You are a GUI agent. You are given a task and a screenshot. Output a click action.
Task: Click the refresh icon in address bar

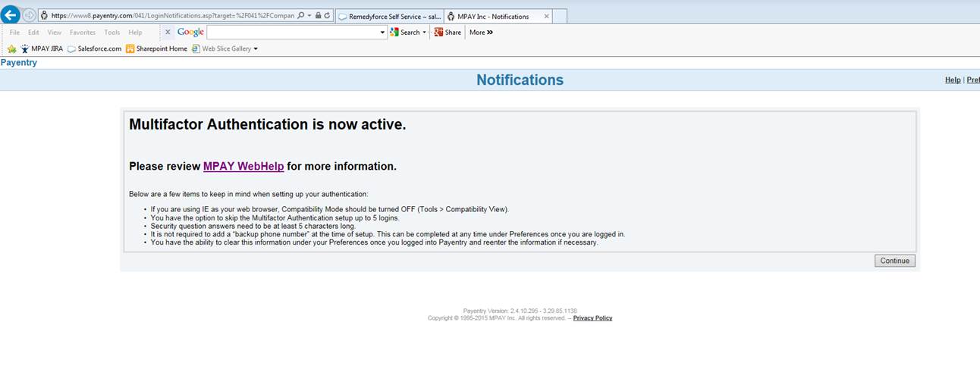(327, 15)
